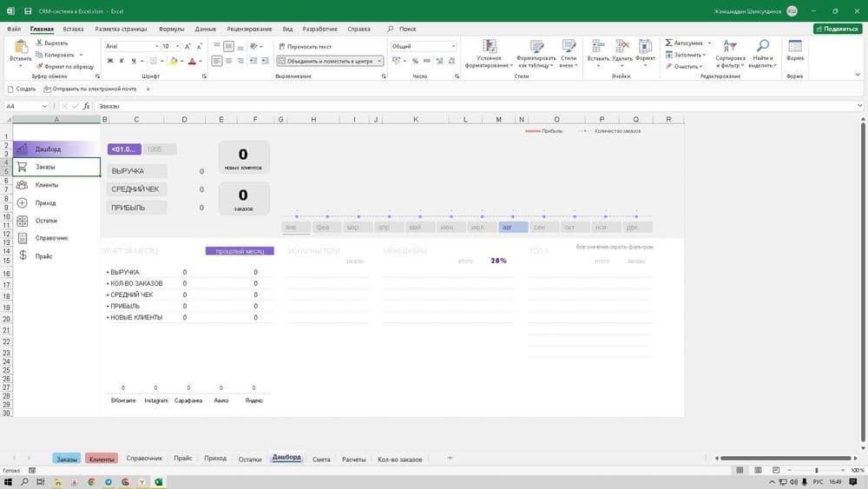Image resolution: width=868 pixels, height=489 pixels.
Task: Click the percent style icon
Action: pos(415,61)
